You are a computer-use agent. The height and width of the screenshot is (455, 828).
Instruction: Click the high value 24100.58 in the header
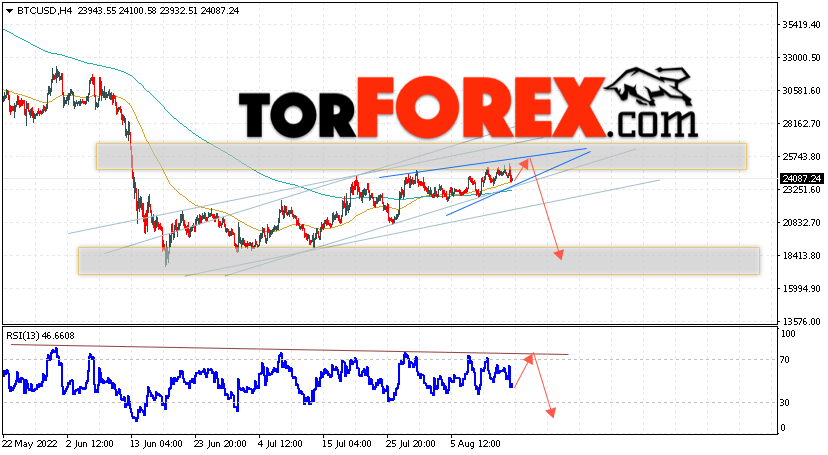point(138,11)
